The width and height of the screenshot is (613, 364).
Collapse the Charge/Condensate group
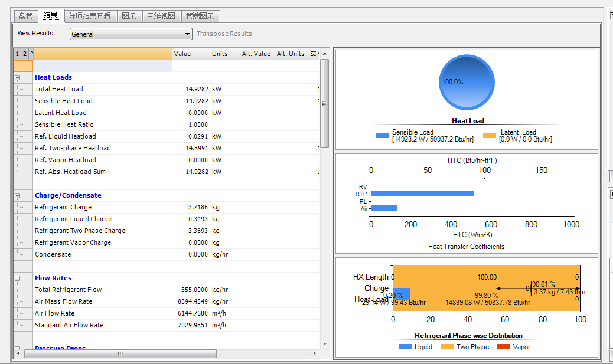17,195
